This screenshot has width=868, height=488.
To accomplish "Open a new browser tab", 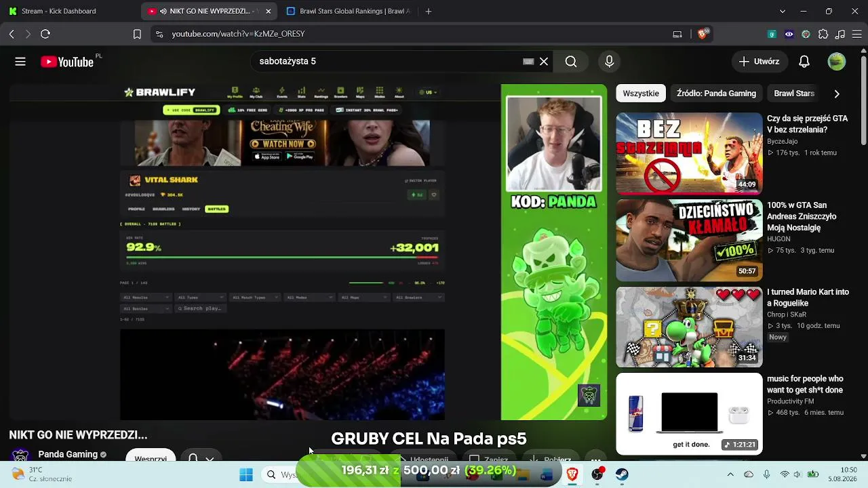I will pyautogui.click(x=428, y=12).
